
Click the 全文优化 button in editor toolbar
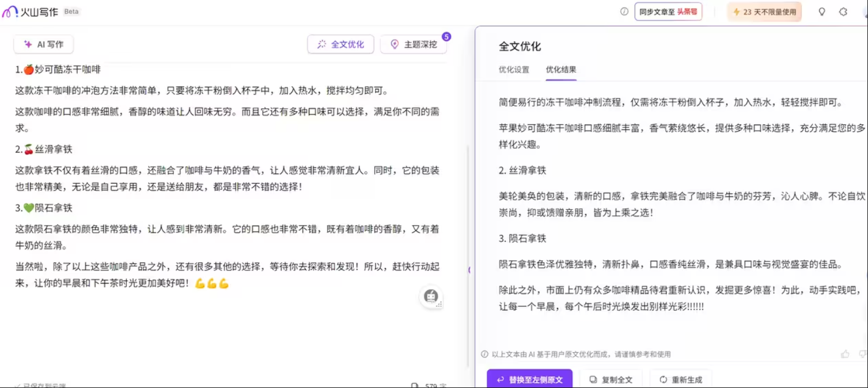340,44
